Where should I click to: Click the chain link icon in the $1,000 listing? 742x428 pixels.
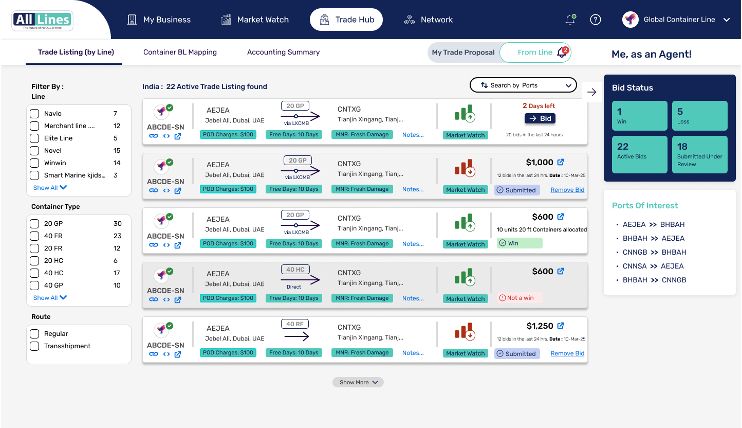153,190
